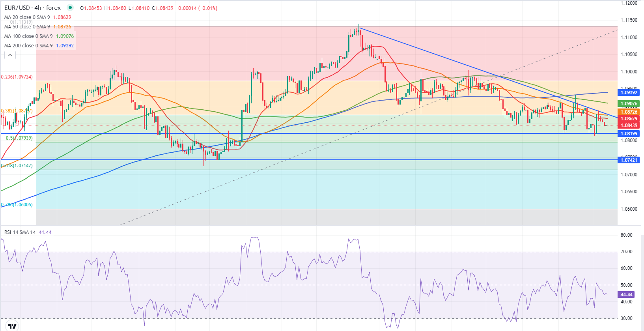This screenshot has height=331, width=644.
Task: Select the MA 200 close indicator legend
Action: (39, 46)
